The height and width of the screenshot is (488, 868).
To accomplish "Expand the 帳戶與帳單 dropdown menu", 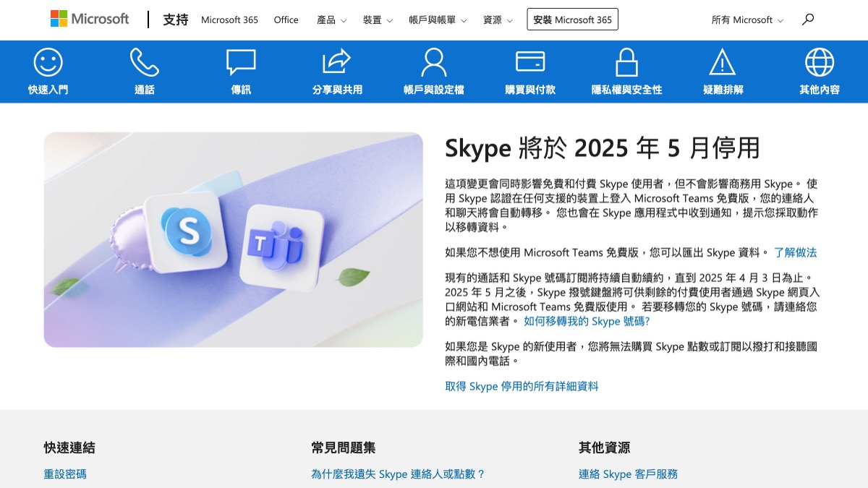I will [438, 20].
